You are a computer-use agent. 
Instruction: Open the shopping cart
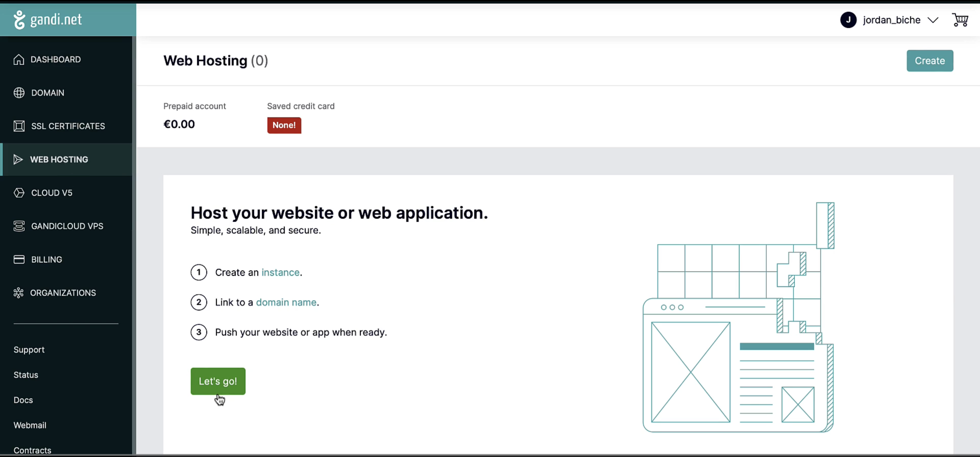[x=960, y=20]
